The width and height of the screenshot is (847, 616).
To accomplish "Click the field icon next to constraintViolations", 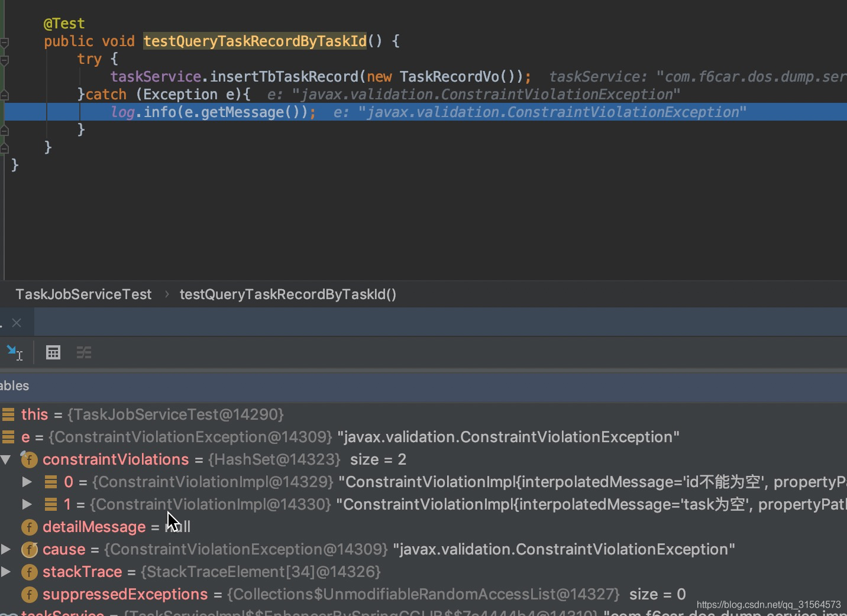I will click(29, 459).
